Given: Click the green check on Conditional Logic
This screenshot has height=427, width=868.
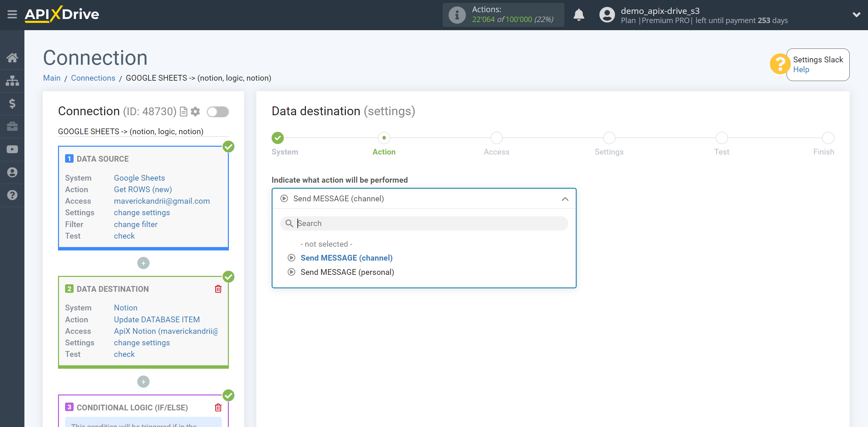Looking at the screenshot, I should point(229,395).
